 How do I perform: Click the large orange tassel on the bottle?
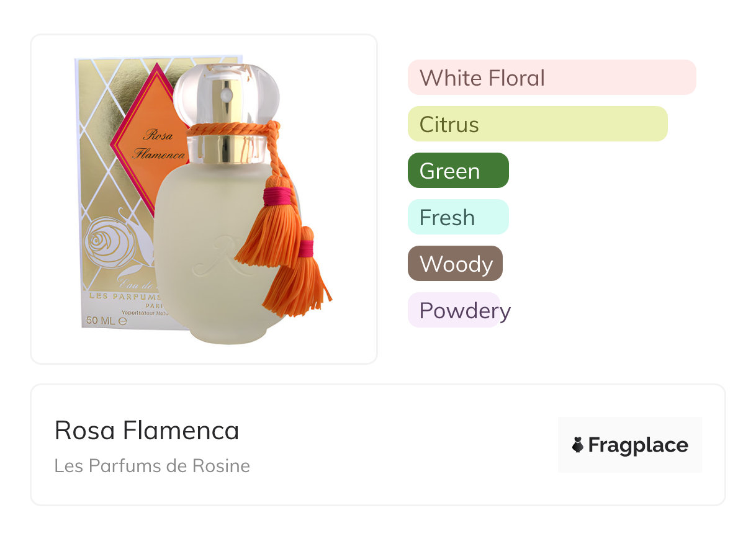point(270,230)
